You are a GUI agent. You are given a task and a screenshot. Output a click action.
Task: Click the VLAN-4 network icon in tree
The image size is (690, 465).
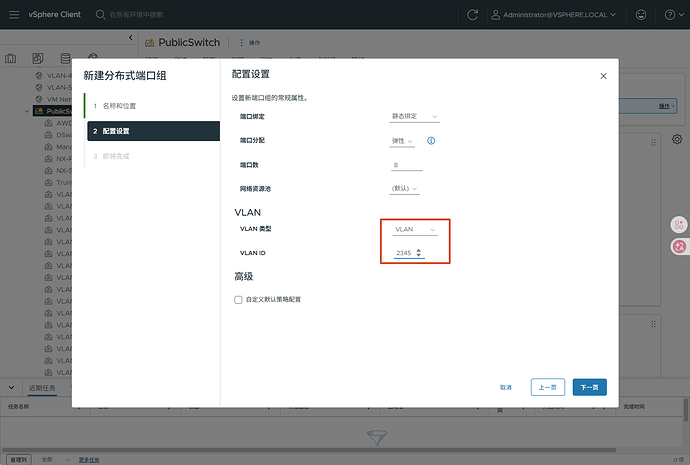[x=39, y=75]
